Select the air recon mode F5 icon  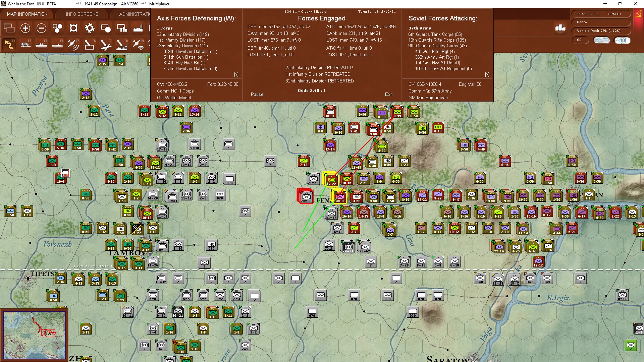click(73, 44)
